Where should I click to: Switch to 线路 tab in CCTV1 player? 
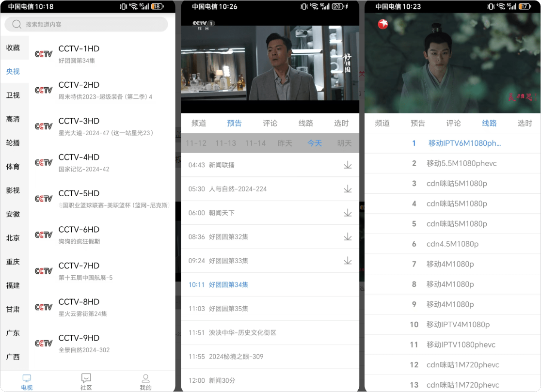tap(306, 124)
